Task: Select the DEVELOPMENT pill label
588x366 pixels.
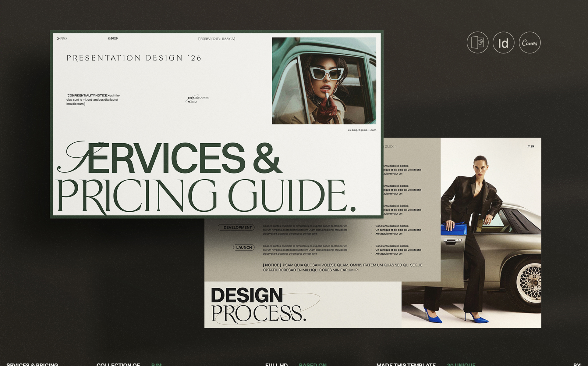Action: coord(236,228)
